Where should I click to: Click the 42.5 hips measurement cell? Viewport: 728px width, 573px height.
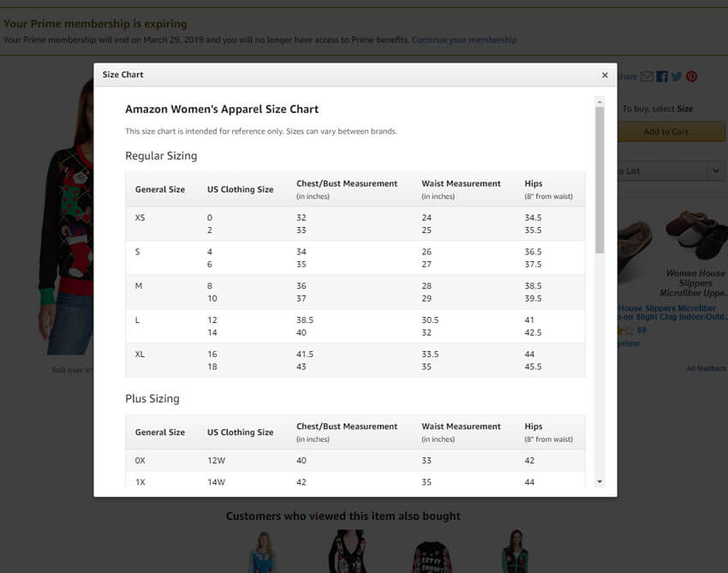pyautogui.click(x=533, y=332)
